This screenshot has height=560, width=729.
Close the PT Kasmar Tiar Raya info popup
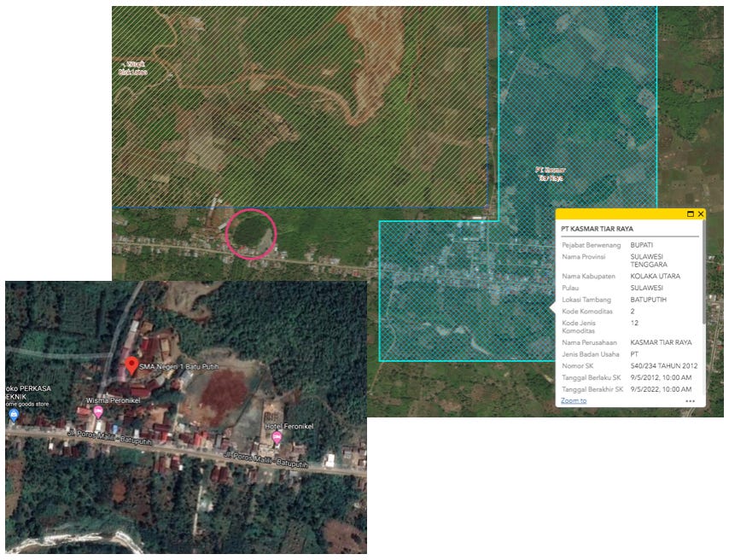[x=700, y=213]
